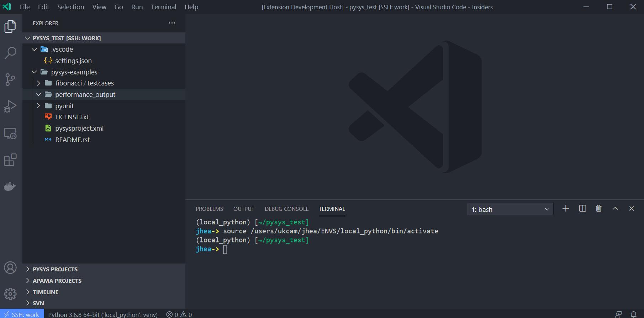Click the EXPLORER panel title
The width and height of the screenshot is (644, 318).
point(46,23)
